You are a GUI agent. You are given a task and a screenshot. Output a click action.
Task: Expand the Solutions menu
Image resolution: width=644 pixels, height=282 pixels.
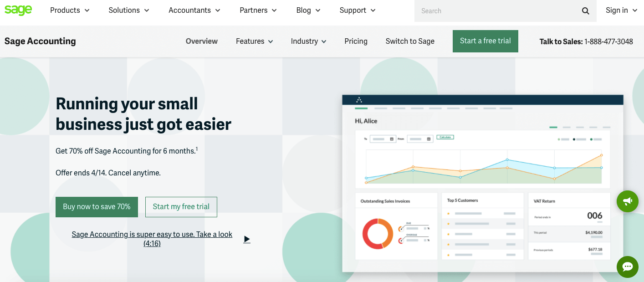pos(129,10)
